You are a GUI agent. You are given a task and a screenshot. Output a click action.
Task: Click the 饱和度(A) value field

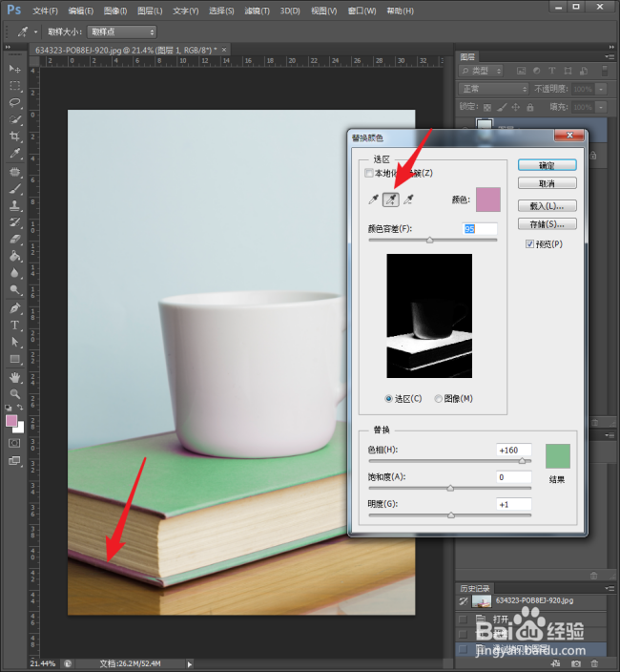click(514, 477)
